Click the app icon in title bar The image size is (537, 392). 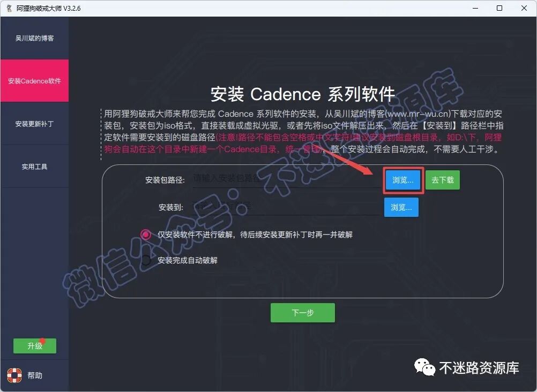pyautogui.click(x=9, y=8)
